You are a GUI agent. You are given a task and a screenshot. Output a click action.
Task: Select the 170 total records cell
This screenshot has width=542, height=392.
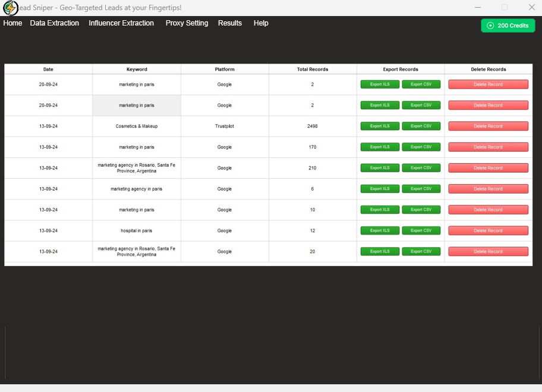click(313, 147)
